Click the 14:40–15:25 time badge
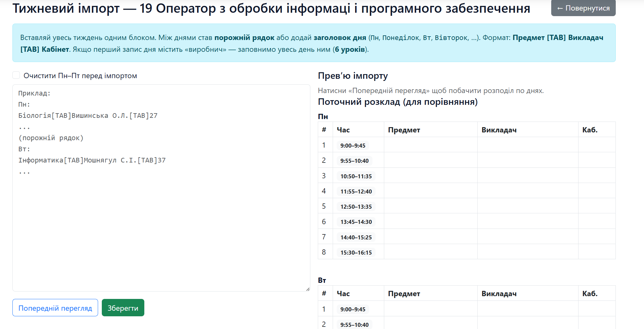The width and height of the screenshot is (644, 329). tap(356, 237)
